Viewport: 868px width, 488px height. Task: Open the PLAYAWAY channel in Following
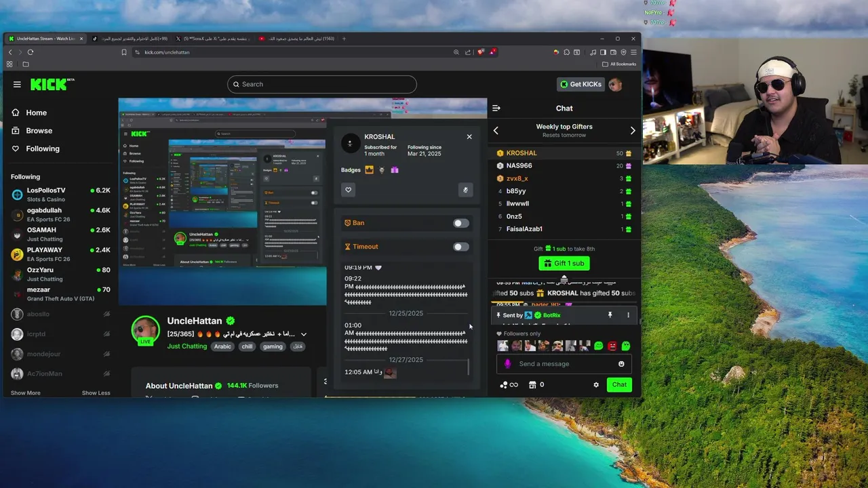[x=61, y=254]
